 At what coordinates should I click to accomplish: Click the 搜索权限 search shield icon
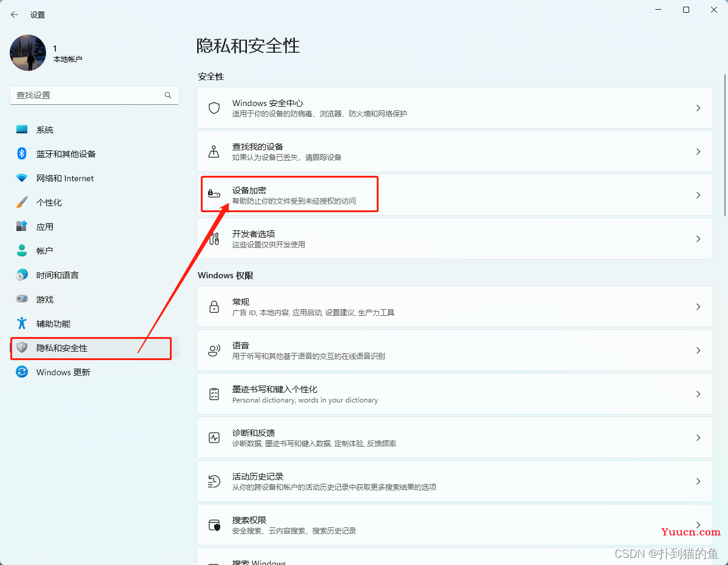(214, 525)
